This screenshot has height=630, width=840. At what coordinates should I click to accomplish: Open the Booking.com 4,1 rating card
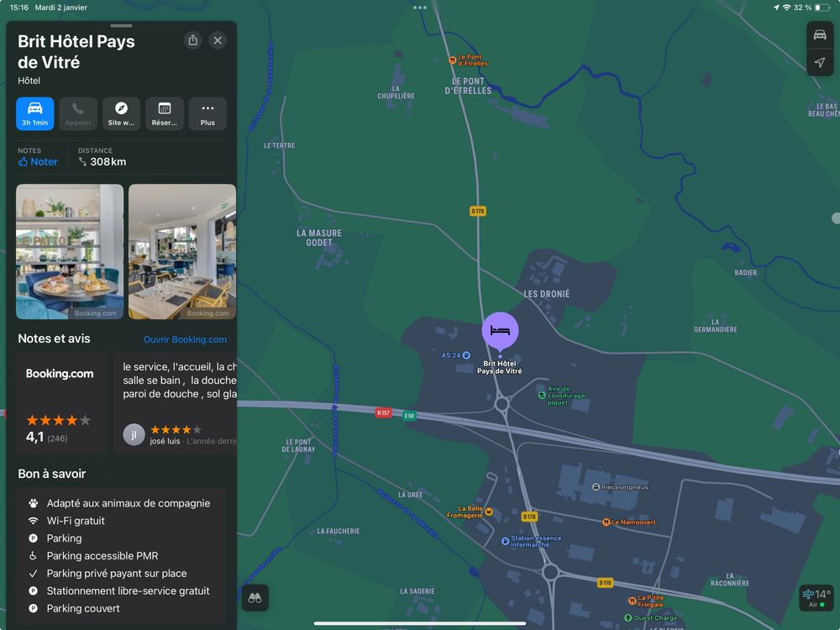pyautogui.click(x=62, y=403)
